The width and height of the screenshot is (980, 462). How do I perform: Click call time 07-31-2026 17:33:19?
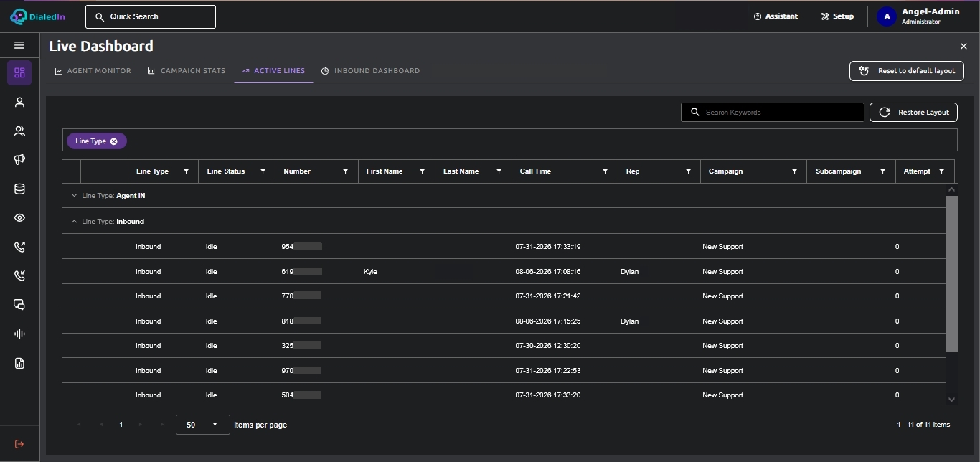pos(548,247)
